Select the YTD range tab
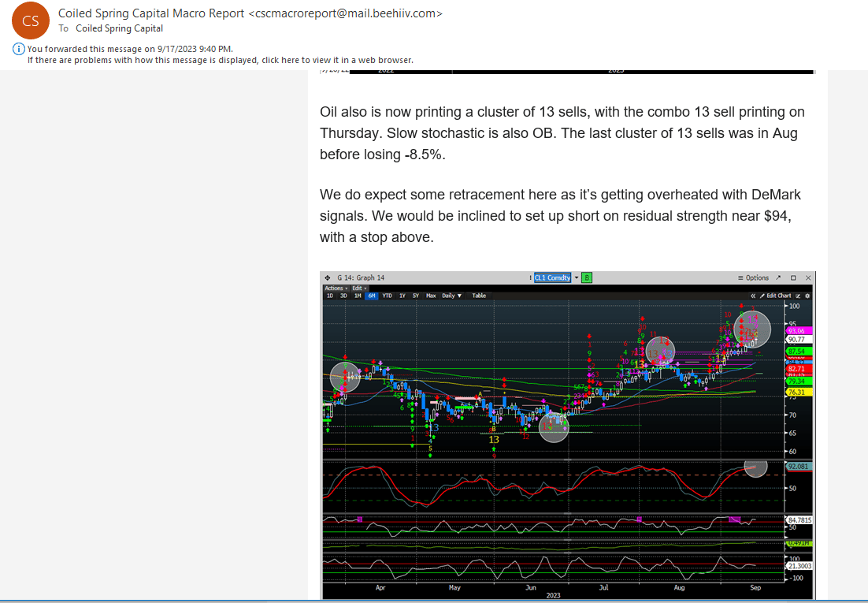The image size is (868, 603). pos(387,296)
